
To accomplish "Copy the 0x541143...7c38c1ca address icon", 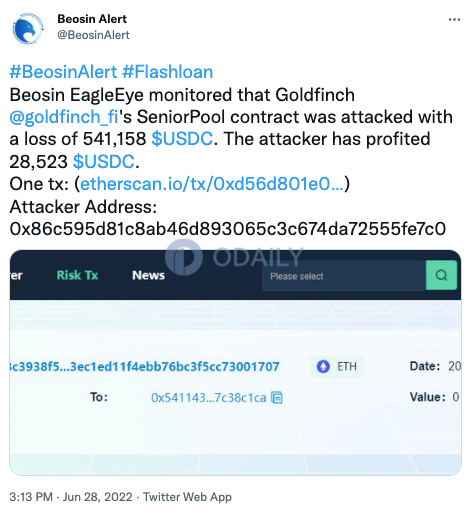I will (x=277, y=397).
